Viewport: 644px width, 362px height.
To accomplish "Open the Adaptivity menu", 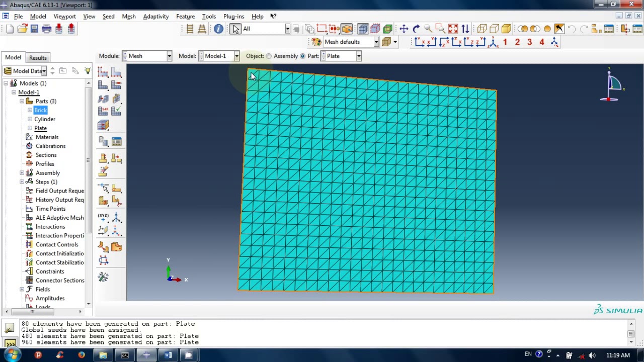I will [x=156, y=17].
